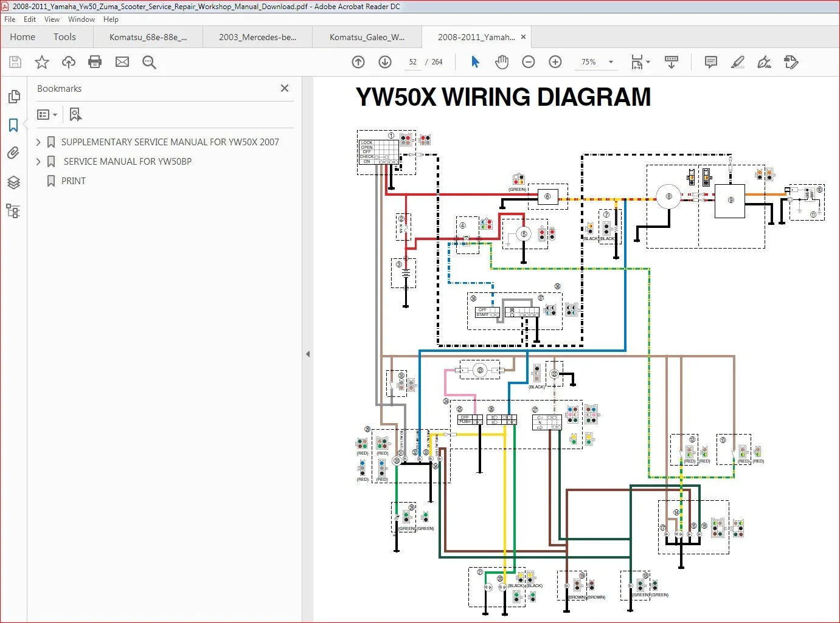Expand SUPPLEMENTARY SERVICE MANUAL FOR YW50X 2007 bookmark
The image size is (840, 623).
(x=38, y=142)
